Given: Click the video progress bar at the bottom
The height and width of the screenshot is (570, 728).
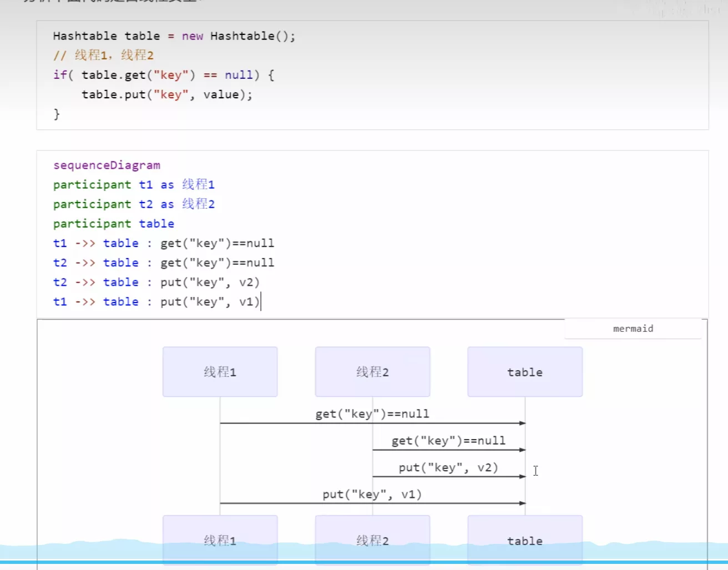Looking at the screenshot, I should [x=364, y=562].
